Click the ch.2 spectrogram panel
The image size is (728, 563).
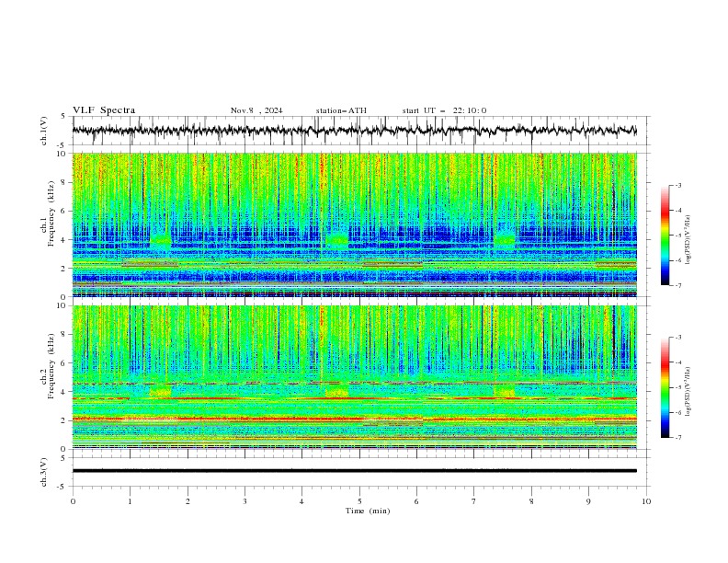[354, 377]
